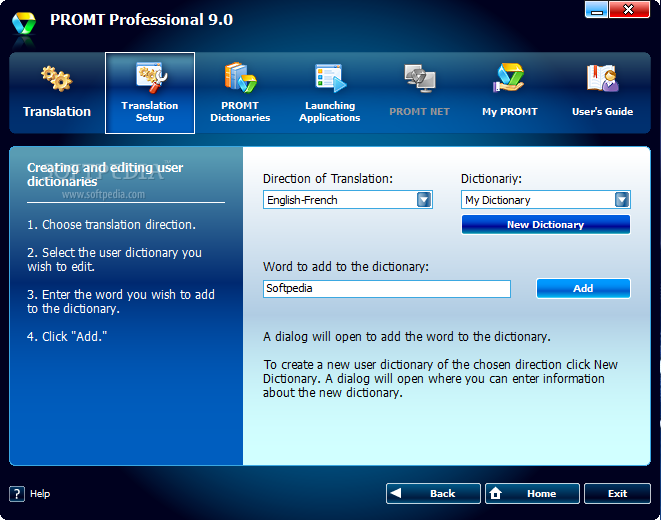The height and width of the screenshot is (520, 661).
Task: Click the Home house icon
Action: 495,493
